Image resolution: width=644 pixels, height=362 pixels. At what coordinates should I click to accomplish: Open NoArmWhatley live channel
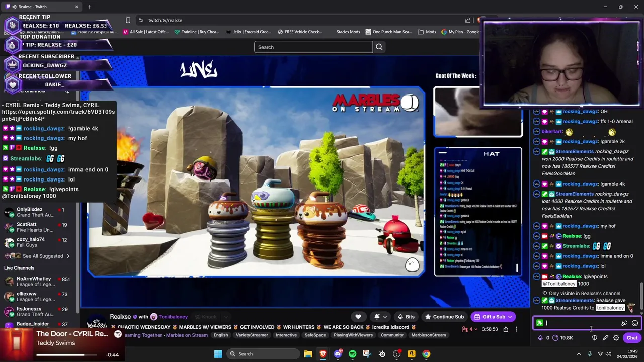tap(39, 282)
